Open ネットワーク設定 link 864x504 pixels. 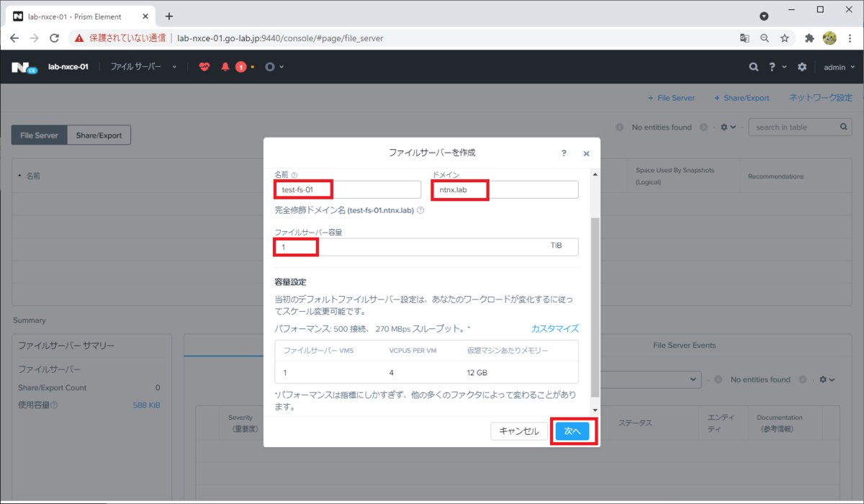tap(820, 97)
